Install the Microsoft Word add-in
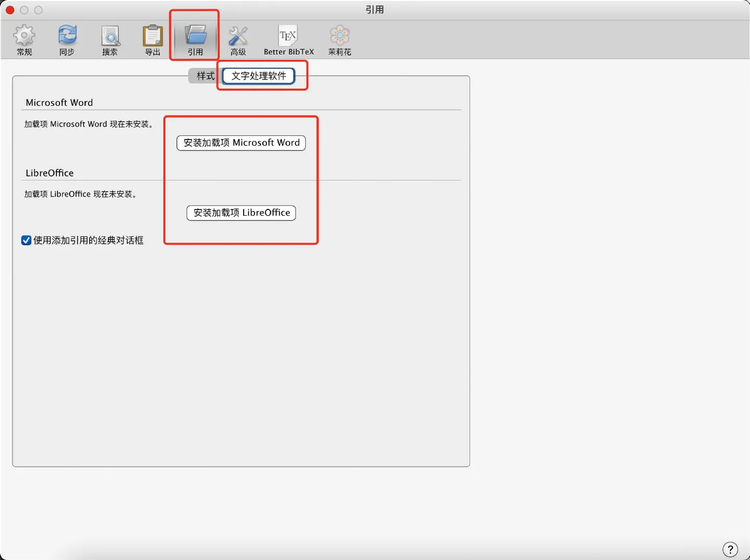The height and width of the screenshot is (560, 750). click(241, 143)
